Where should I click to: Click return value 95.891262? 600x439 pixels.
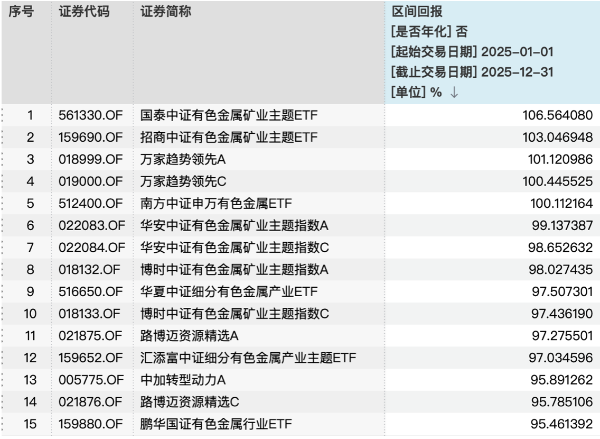click(561, 380)
